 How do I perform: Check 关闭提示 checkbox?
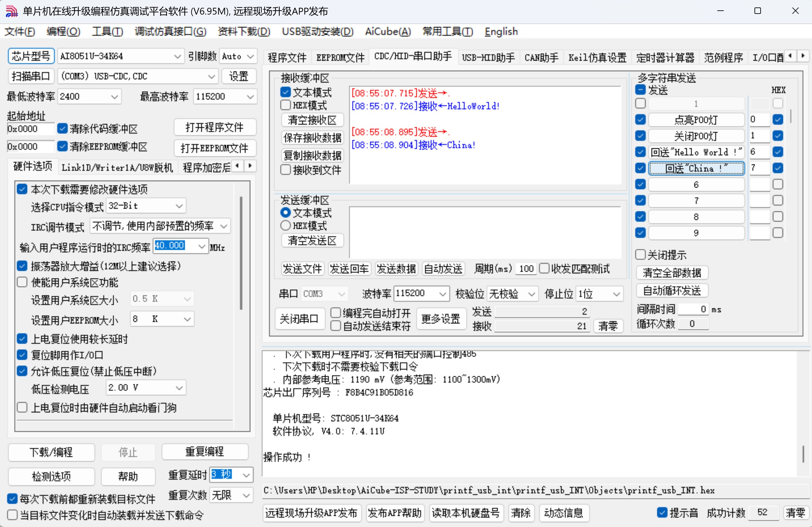(x=640, y=255)
